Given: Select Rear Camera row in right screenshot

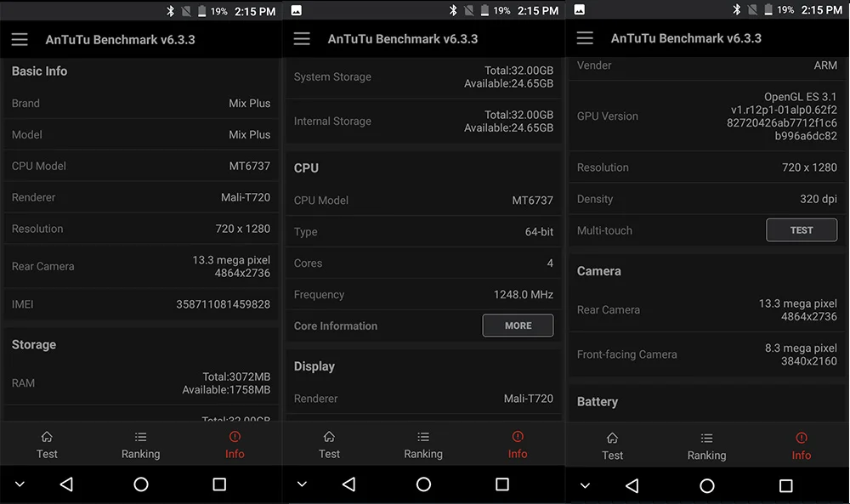Looking at the screenshot, I should click(707, 310).
